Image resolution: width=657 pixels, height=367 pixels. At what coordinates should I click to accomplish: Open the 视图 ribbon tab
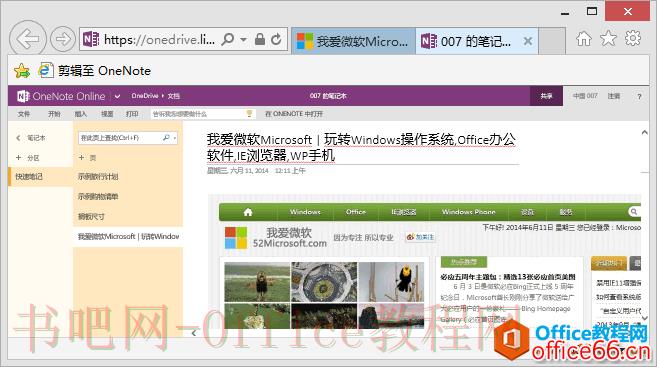click(107, 114)
